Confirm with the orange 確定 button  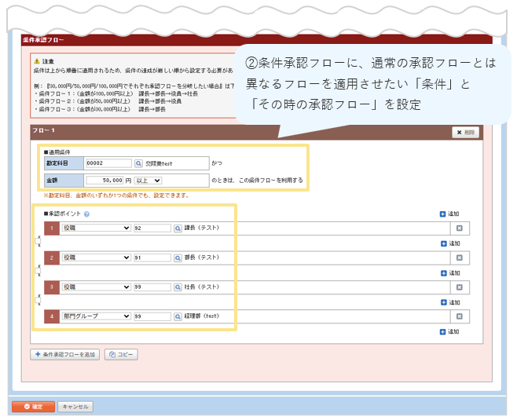point(33,407)
